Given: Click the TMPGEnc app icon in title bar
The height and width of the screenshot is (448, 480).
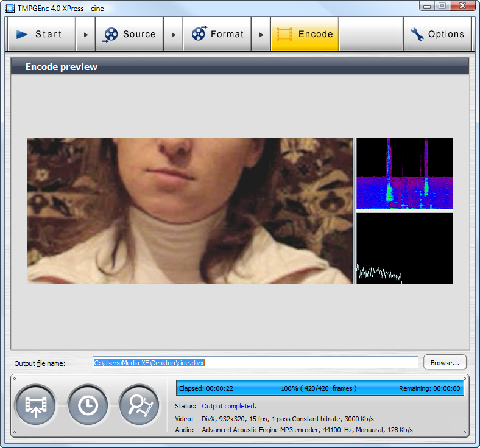Looking at the screenshot, I should point(10,9).
